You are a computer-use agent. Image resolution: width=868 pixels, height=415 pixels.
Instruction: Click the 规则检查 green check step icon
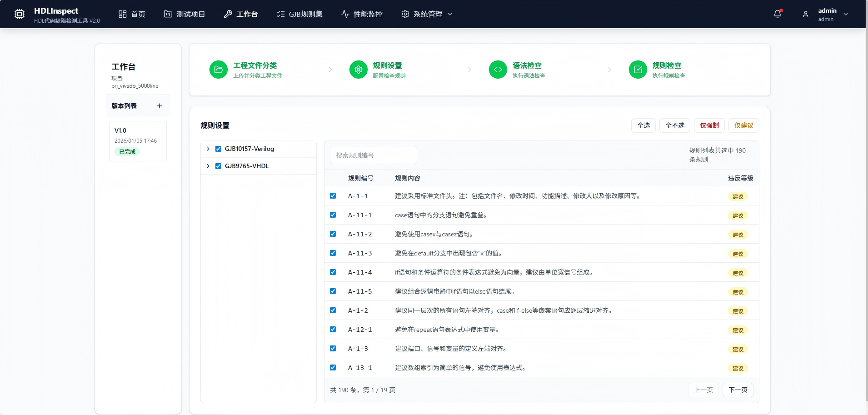(x=638, y=70)
